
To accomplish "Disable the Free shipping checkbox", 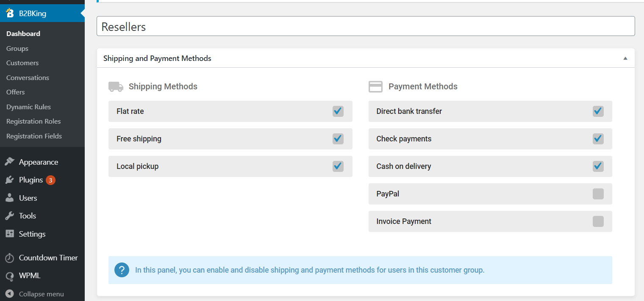I will point(338,139).
